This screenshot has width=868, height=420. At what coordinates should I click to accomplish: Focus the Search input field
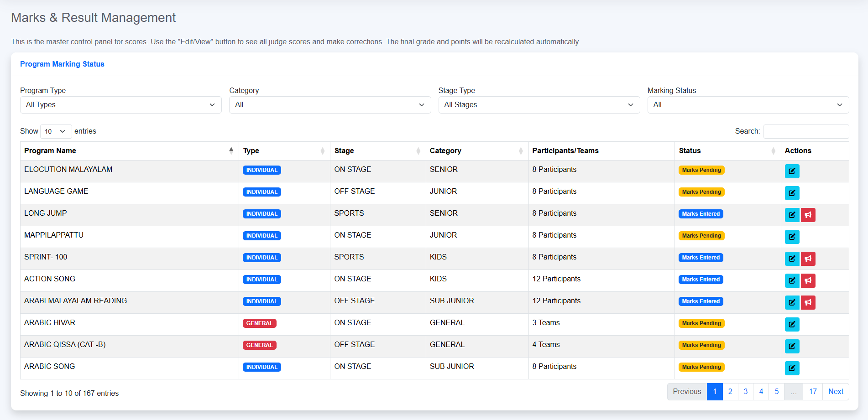pos(805,131)
